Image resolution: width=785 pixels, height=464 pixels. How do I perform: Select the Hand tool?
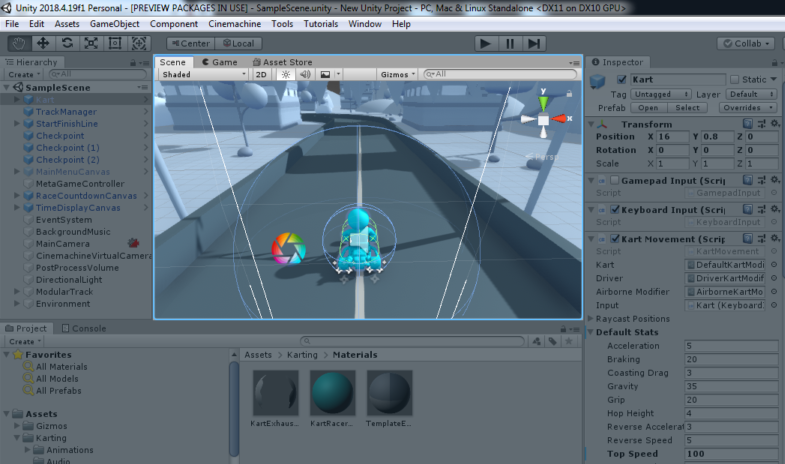[x=19, y=44]
